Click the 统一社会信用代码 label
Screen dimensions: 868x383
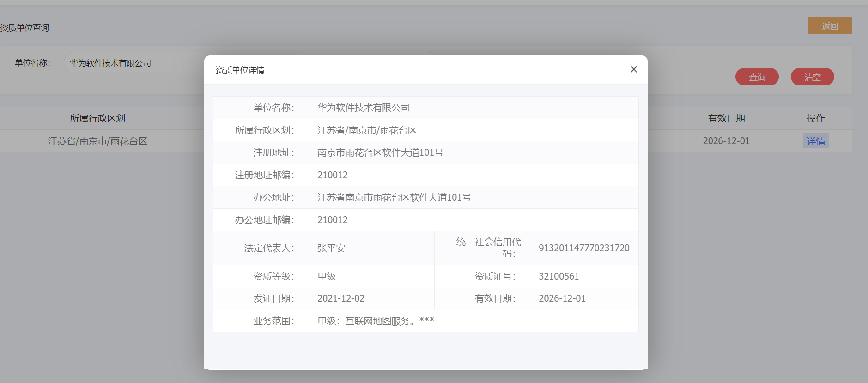pos(488,248)
